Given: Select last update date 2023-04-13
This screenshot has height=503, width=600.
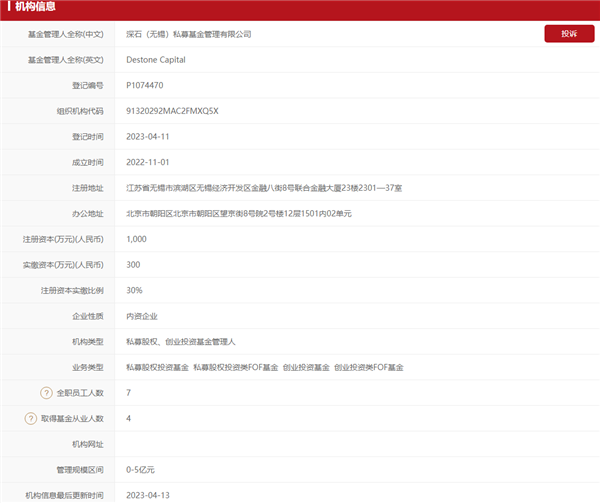Looking at the screenshot, I should pos(148,495).
